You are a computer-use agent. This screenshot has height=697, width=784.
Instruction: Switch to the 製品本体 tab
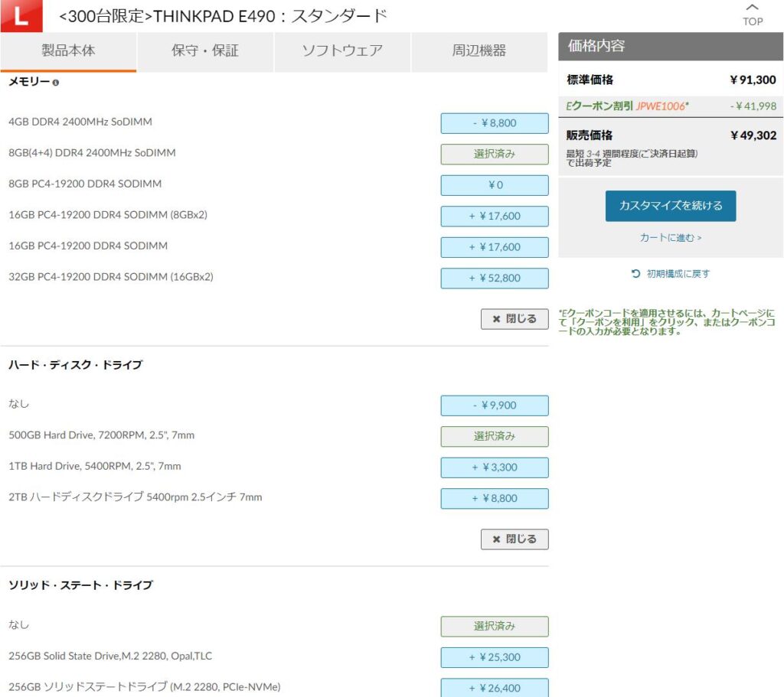(68, 51)
